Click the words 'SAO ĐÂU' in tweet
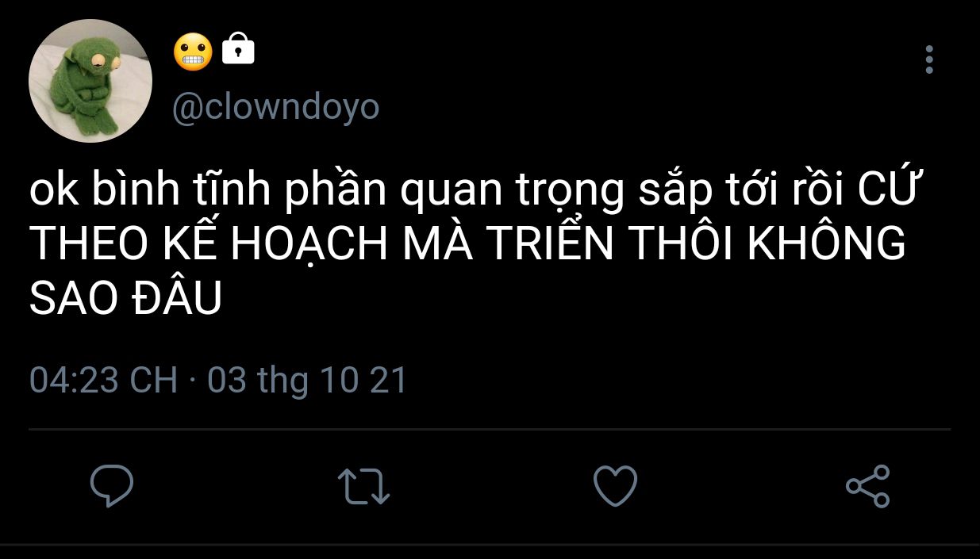The width and height of the screenshot is (980, 559). 125,300
